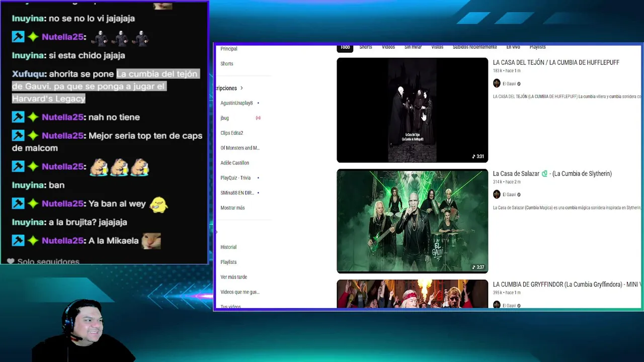644x362 pixels.
Task: Click El Gauvi avatar under Salazar video
Action: (497, 195)
